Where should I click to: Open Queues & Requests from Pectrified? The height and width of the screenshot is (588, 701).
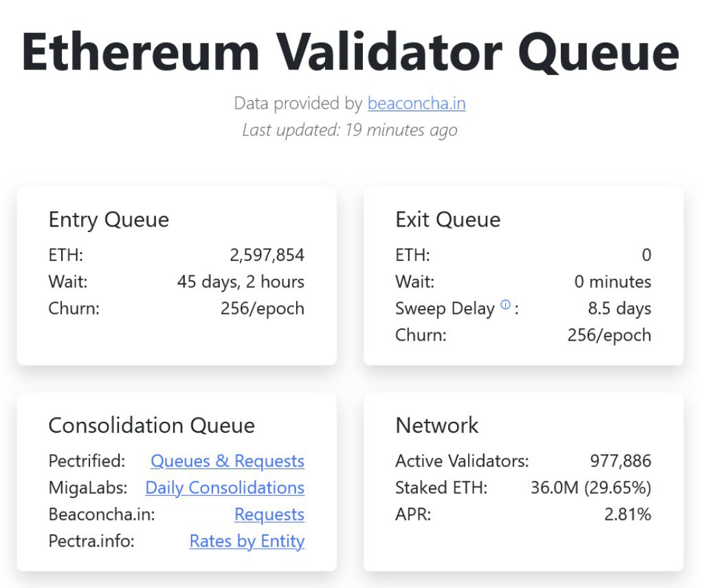tap(227, 461)
